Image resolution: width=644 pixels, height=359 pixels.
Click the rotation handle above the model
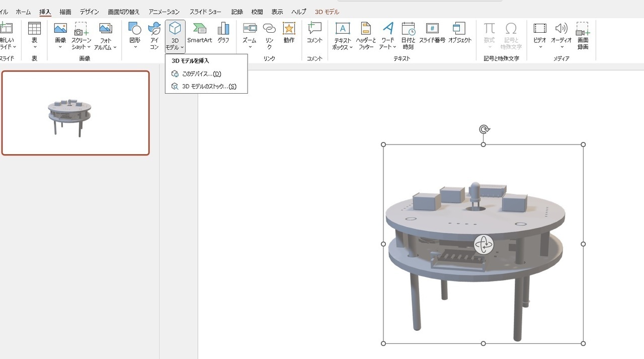(484, 129)
